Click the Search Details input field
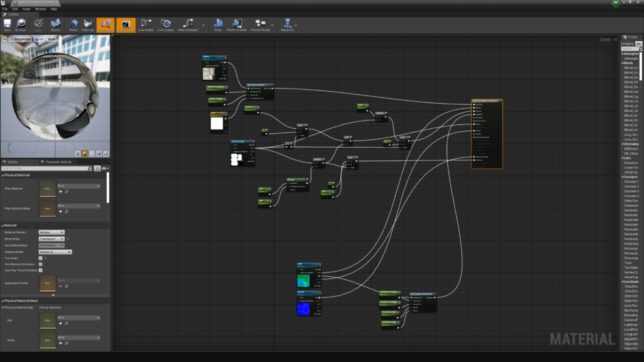The height and width of the screenshot is (362, 644). click(x=47, y=168)
